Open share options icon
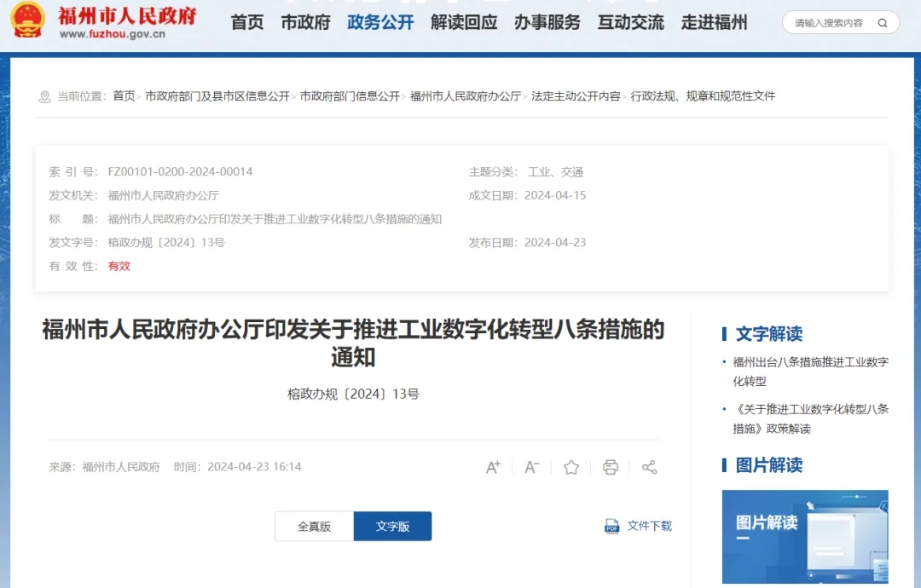The image size is (921, 588). 649,467
